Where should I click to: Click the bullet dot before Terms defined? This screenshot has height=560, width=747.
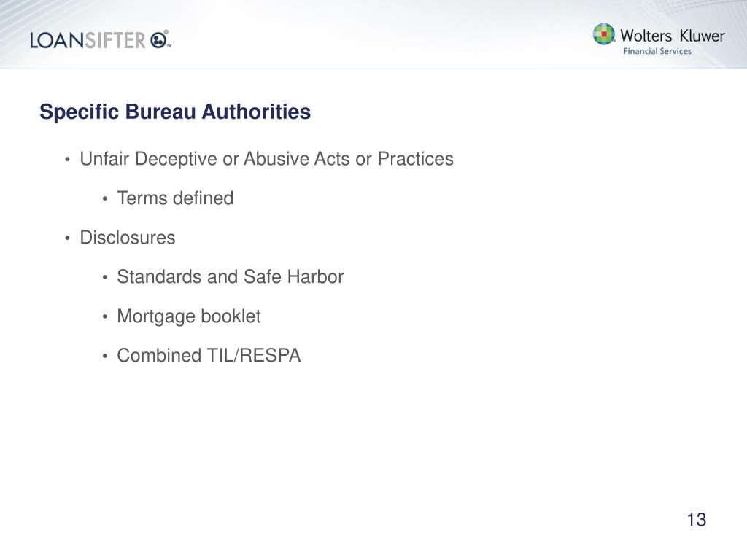click(x=105, y=198)
